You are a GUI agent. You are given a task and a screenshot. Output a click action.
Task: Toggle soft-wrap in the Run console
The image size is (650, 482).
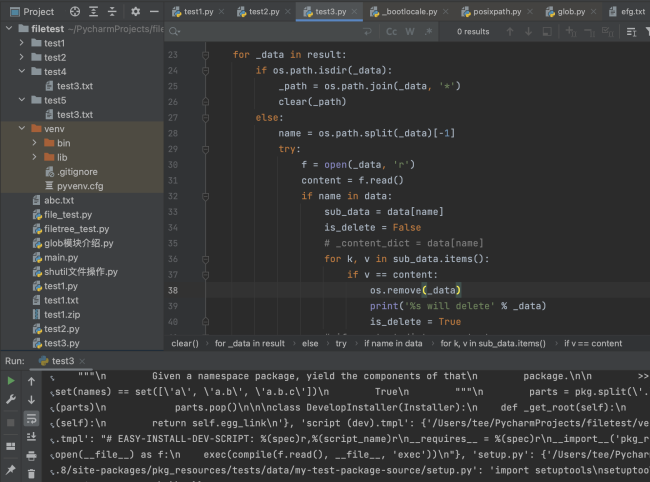click(31, 417)
